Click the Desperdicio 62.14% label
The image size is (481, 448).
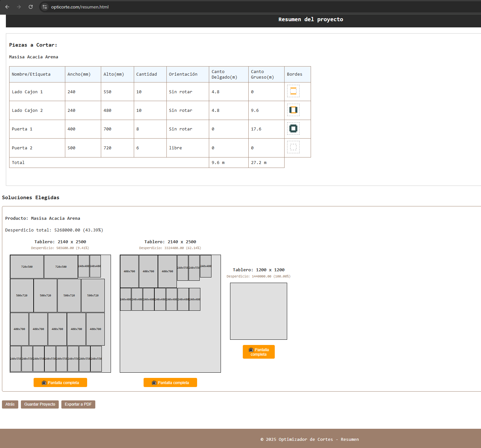click(170, 248)
